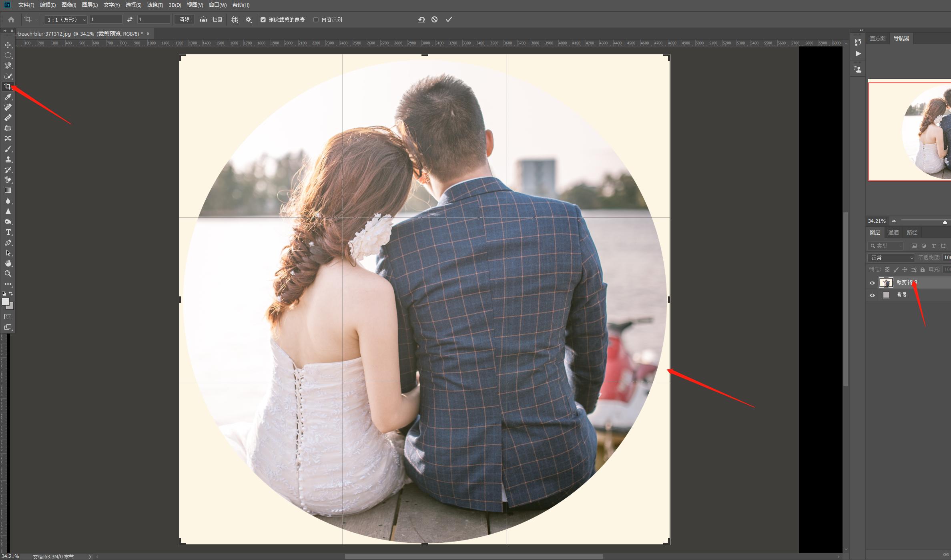Select the Type tool
The width and height of the screenshot is (951, 560).
(x=8, y=232)
